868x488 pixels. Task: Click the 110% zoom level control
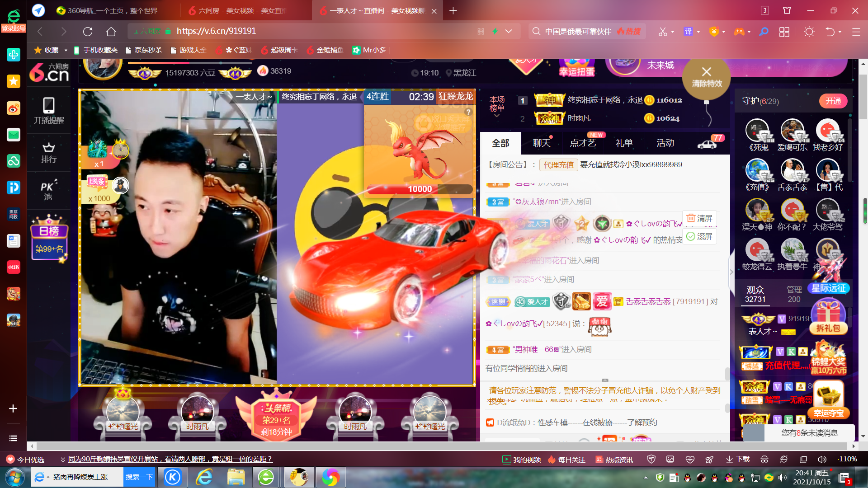[848, 459]
